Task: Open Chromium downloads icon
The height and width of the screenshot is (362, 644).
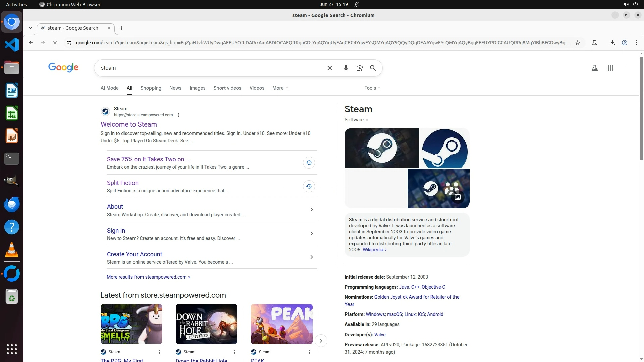Action: 612,43
